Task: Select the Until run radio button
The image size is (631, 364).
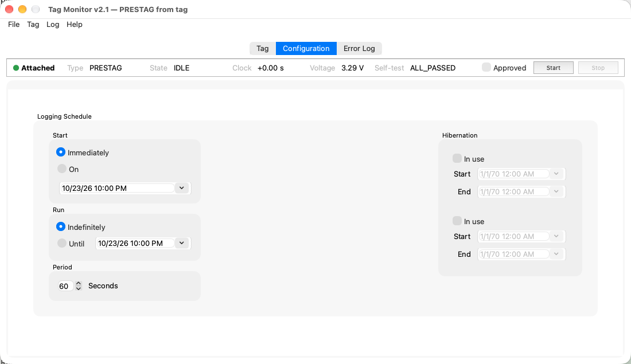Action: tap(61, 244)
